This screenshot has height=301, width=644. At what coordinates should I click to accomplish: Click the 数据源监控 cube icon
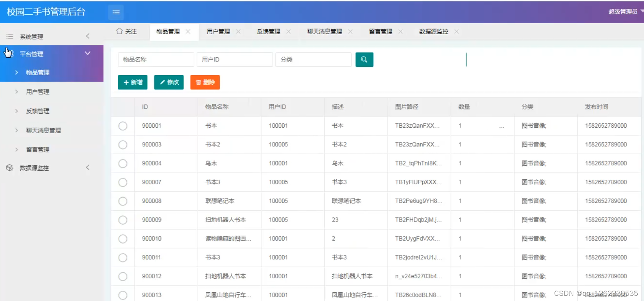10,168
